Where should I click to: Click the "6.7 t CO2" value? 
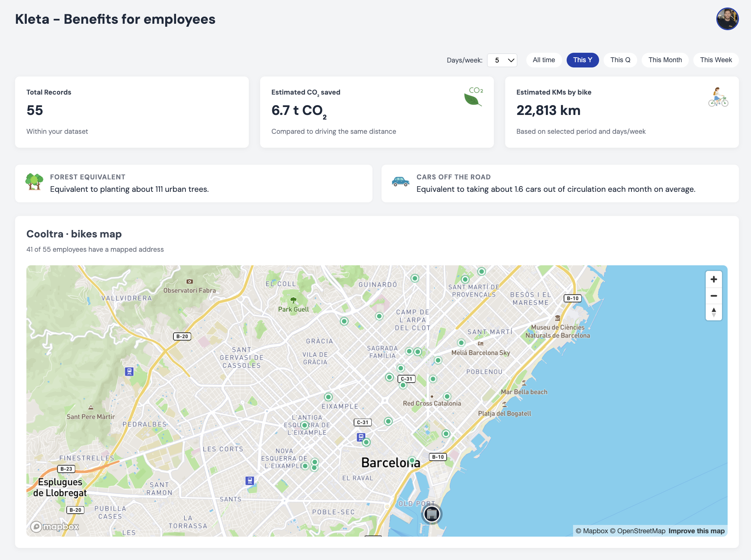pyautogui.click(x=299, y=111)
